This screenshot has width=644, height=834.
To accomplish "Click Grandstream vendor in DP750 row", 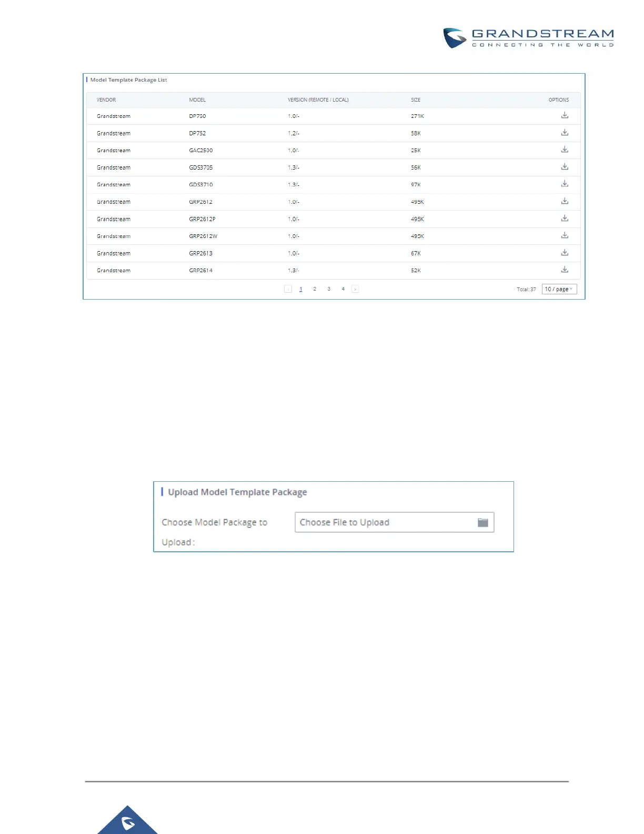I will pyautogui.click(x=114, y=116).
